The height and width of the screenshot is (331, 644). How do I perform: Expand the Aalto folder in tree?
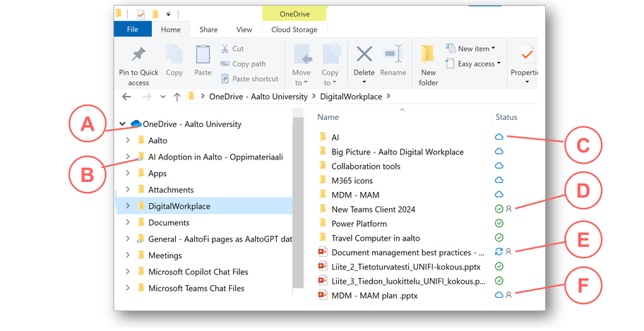(x=128, y=140)
